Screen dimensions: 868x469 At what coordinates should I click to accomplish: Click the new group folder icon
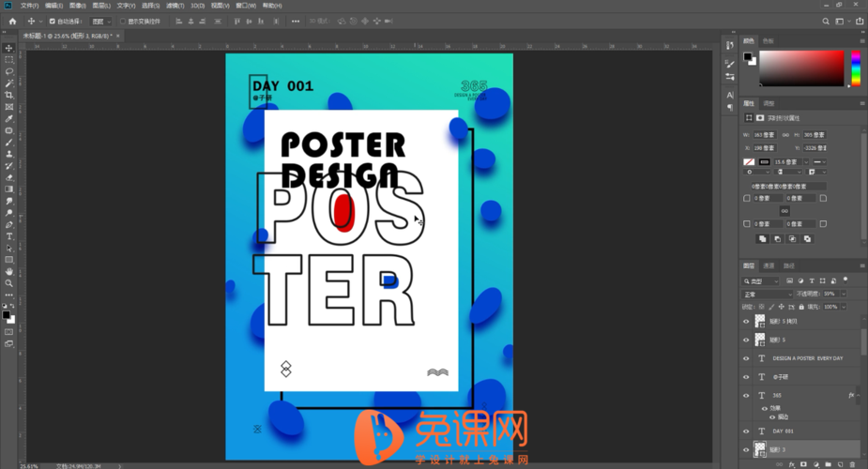tap(829, 464)
